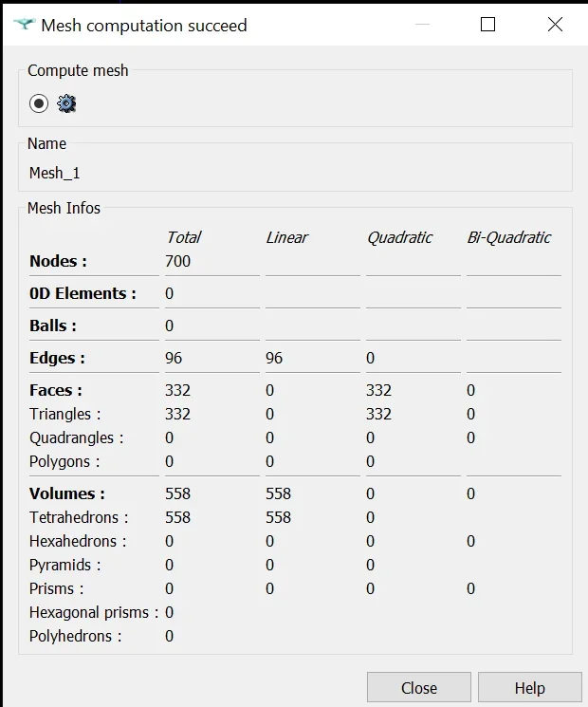The image size is (588, 707).
Task: Click the Mesh_1 name text
Action: (x=55, y=173)
